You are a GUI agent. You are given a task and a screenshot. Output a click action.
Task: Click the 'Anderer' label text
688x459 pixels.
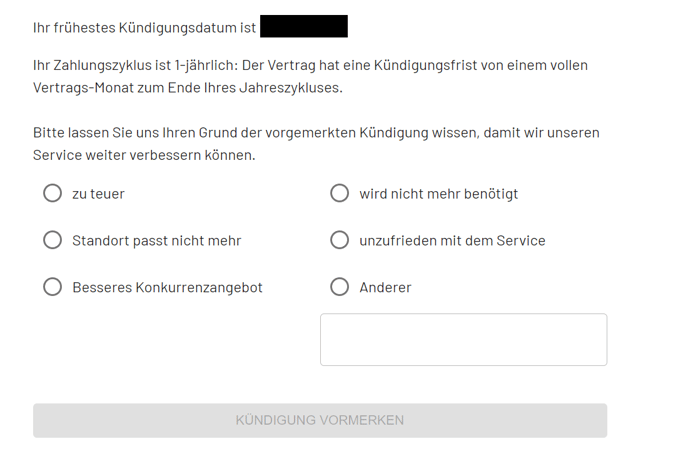point(385,288)
